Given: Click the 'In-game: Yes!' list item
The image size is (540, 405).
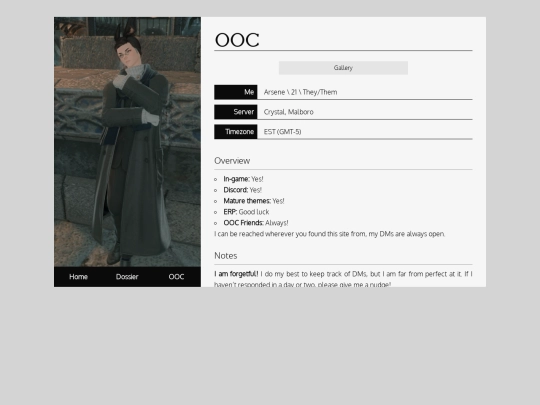Looking at the screenshot, I should tap(243, 179).
